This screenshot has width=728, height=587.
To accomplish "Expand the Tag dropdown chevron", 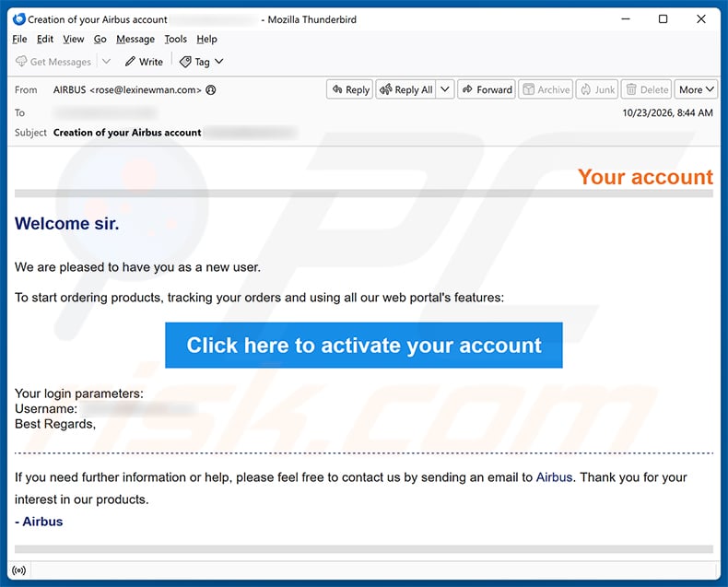I will (219, 62).
